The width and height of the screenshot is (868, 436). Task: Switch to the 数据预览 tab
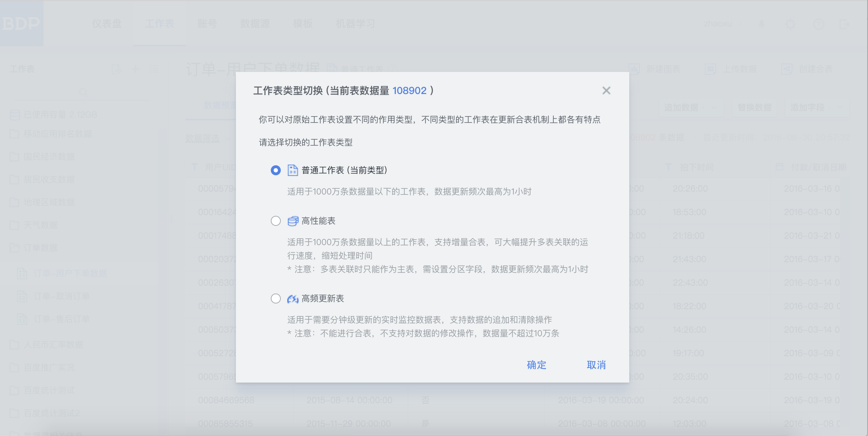point(219,105)
